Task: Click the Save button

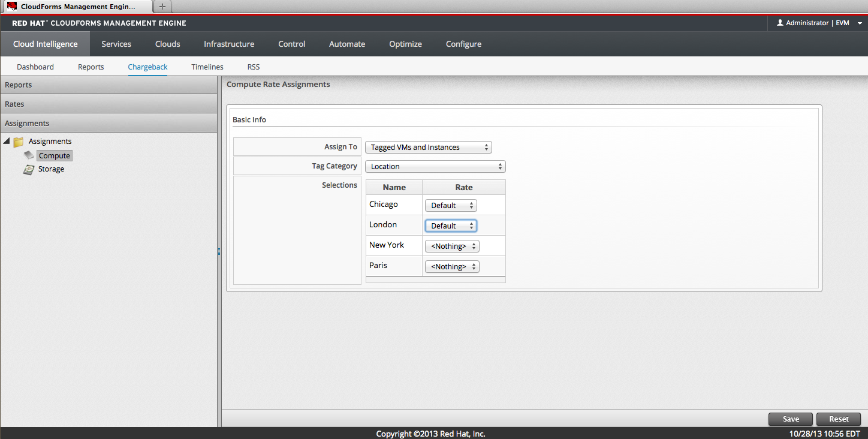Action: click(790, 419)
